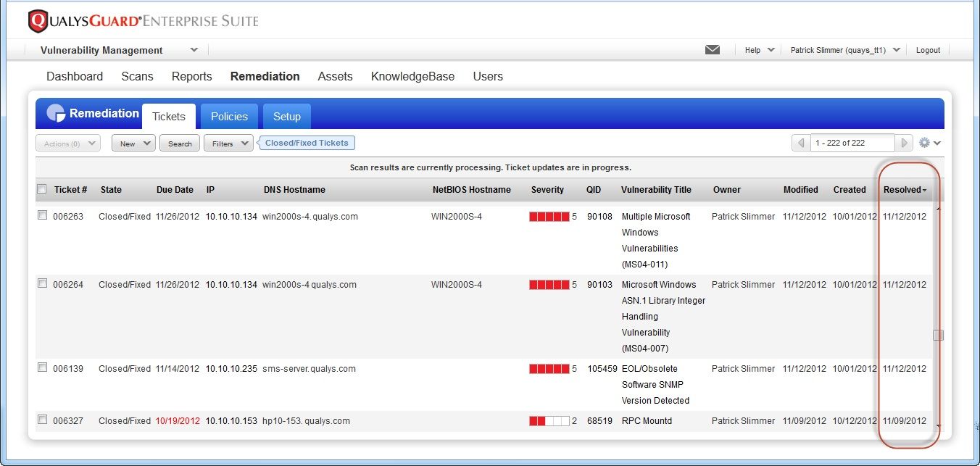Viewport: 980px width, 466px height.
Task: Switch to the Tickets tab
Action: [x=169, y=117]
